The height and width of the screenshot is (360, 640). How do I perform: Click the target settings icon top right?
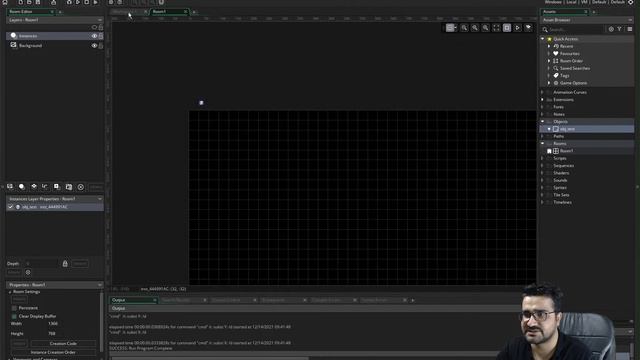click(631, 2)
